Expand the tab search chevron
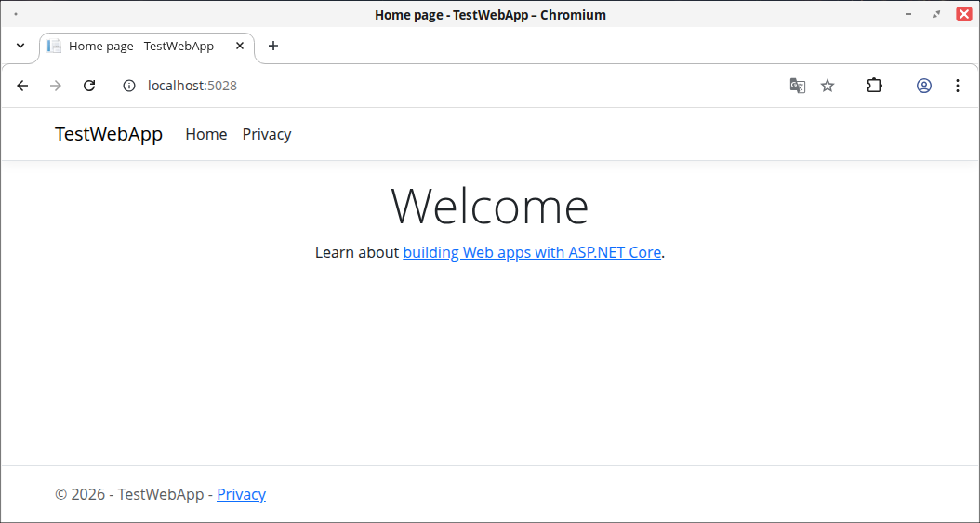Viewport: 980px width, 523px height. pyautogui.click(x=20, y=46)
